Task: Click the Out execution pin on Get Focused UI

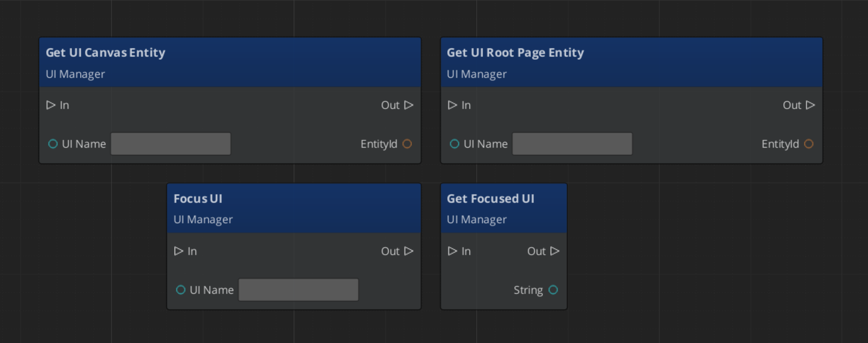Action: [555, 251]
